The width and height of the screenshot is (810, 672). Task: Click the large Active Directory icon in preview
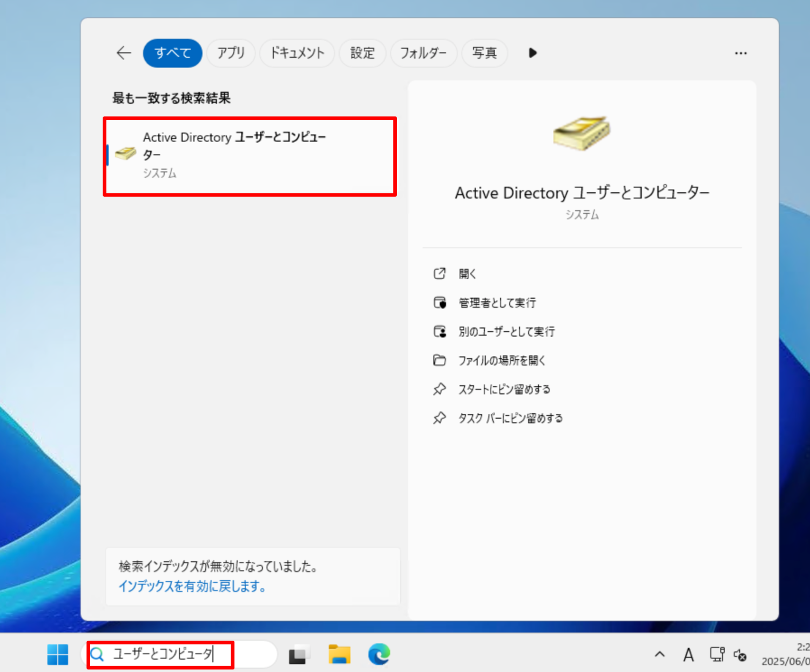pos(582,133)
